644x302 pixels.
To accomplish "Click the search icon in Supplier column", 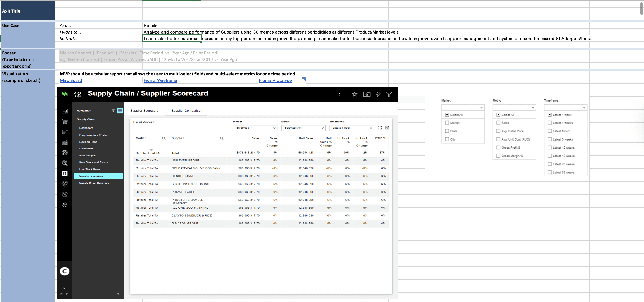I will (x=222, y=138).
